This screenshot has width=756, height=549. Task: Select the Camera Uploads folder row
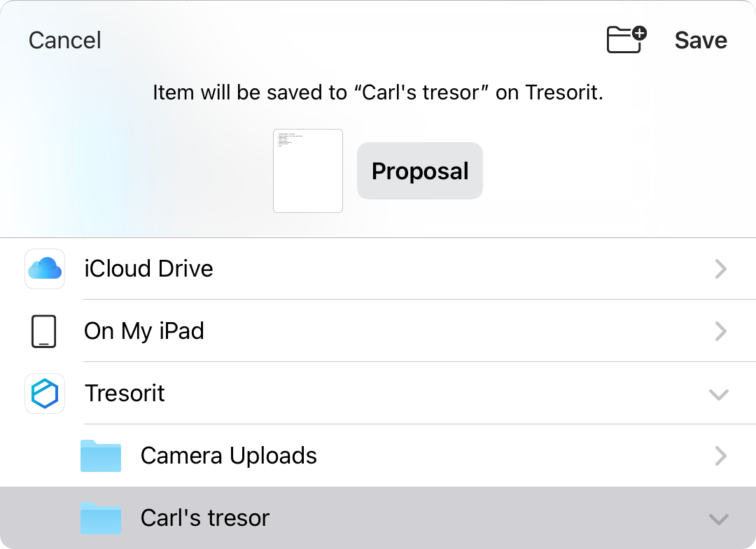(x=378, y=455)
